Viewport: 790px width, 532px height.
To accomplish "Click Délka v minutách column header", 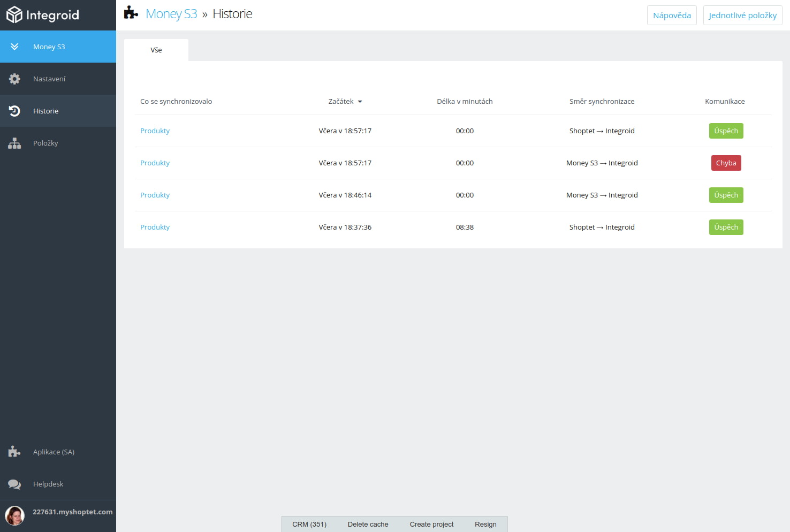I will 465,101.
